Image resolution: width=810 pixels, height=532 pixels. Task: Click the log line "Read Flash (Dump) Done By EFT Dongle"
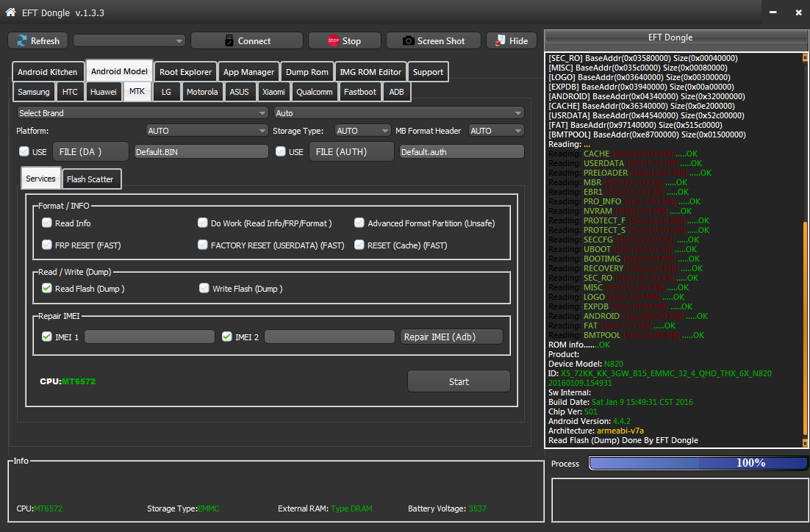point(623,440)
